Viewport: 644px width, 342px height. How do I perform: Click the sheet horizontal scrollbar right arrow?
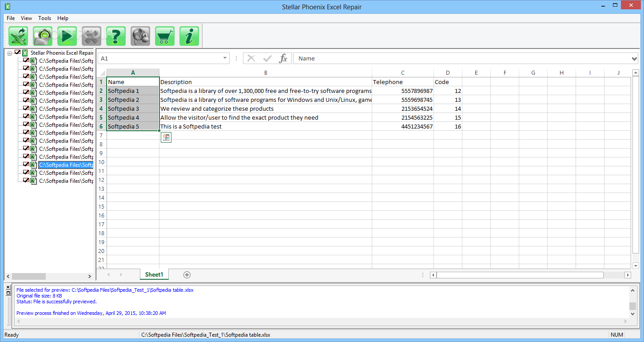(x=628, y=275)
